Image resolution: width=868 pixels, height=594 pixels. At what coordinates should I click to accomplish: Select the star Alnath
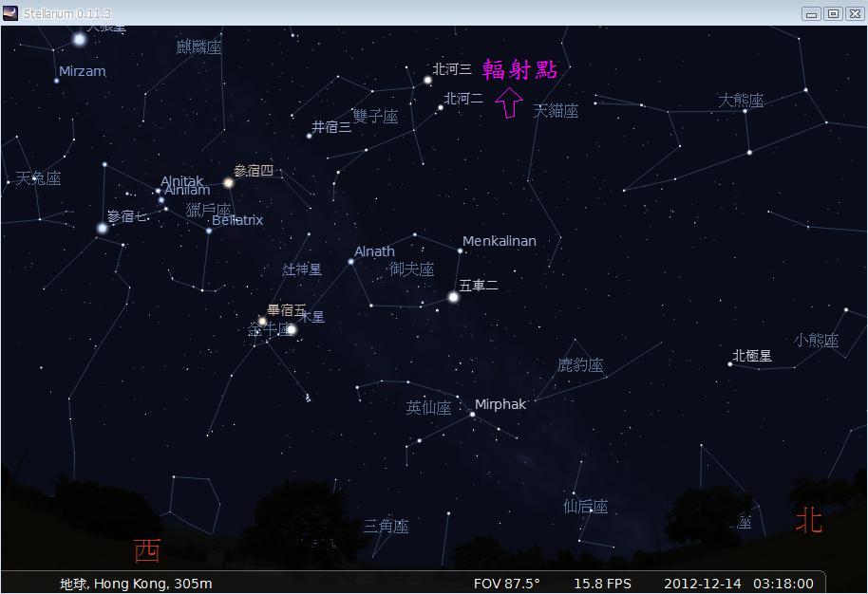[x=350, y=261]
